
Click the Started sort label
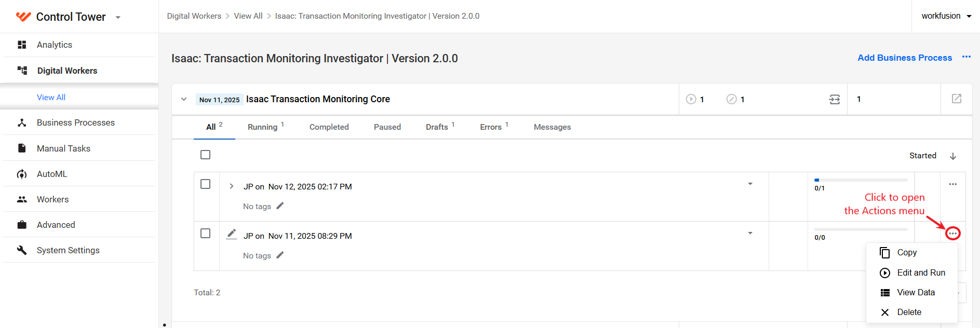[x=923, y=156]
